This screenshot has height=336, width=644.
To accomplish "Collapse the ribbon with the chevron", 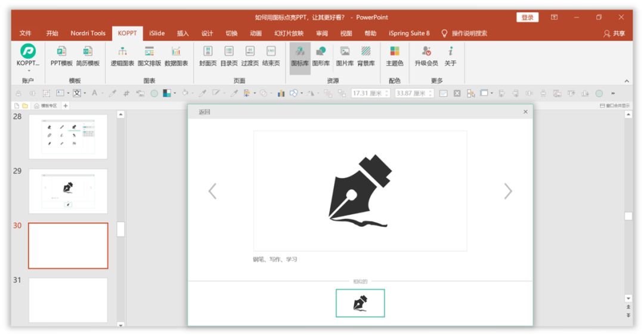I will (x=627, y=81).
